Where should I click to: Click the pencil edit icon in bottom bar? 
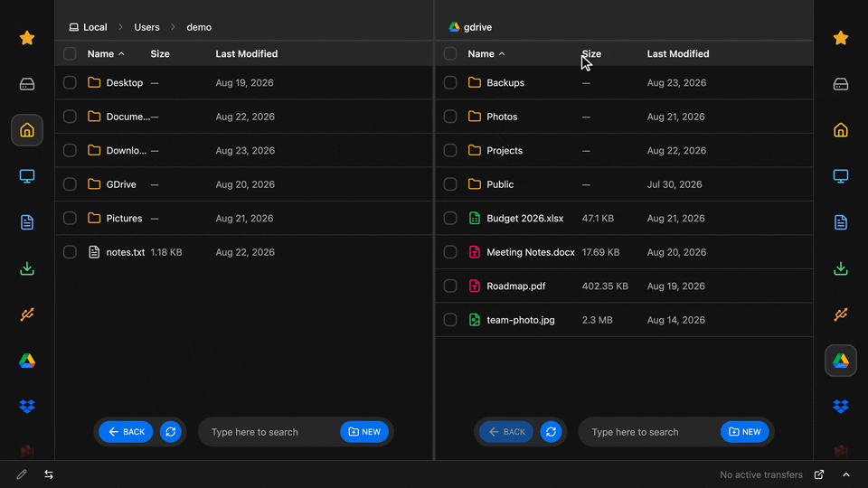22,474
